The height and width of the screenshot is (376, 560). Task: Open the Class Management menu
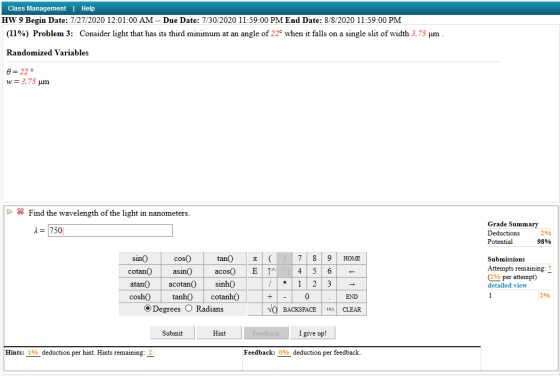(37, 8)
